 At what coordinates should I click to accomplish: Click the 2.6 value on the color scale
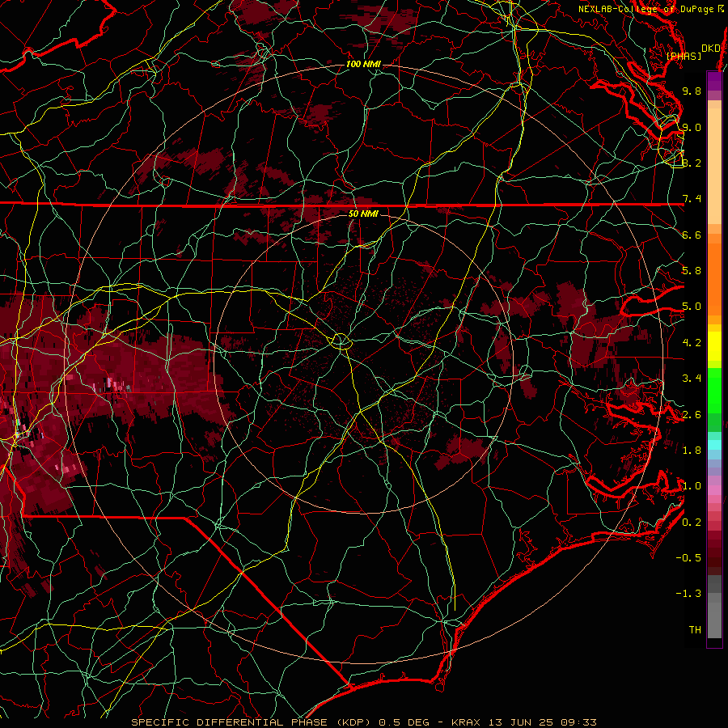click(x=692, y=415)
